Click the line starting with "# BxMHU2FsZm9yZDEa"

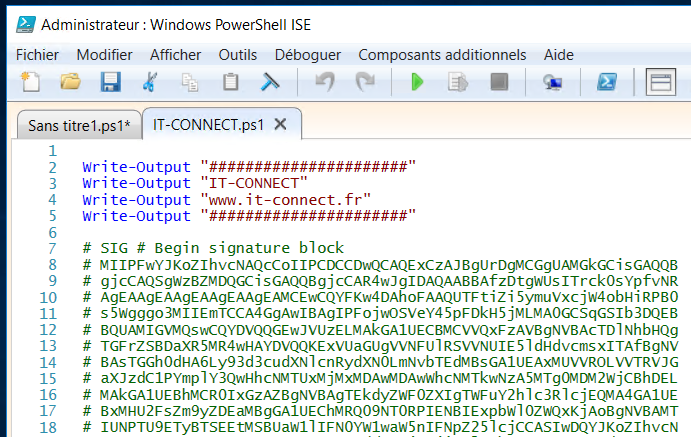tap(380, 411)
